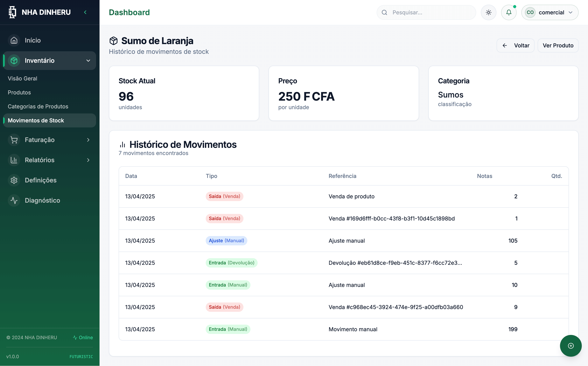Click the NHA DINHERU logo icon

point(12,12)
